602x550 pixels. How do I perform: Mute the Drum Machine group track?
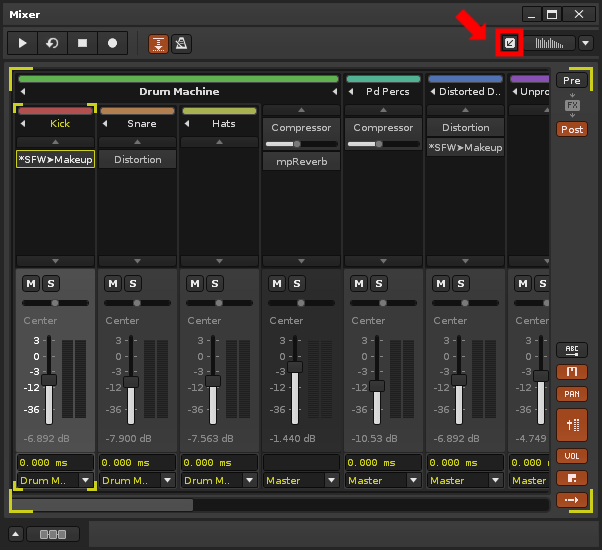277,284
